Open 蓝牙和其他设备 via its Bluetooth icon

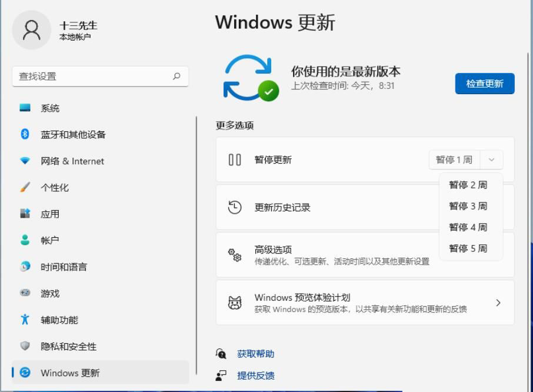pyautogui.click(x=25, y=135)
